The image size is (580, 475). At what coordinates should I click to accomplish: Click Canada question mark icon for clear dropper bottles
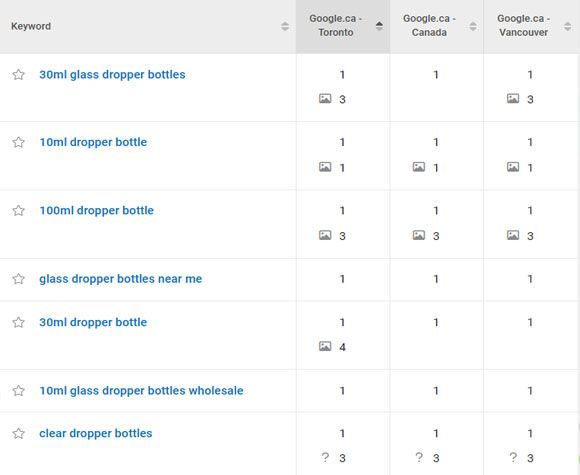coord(419,457)
